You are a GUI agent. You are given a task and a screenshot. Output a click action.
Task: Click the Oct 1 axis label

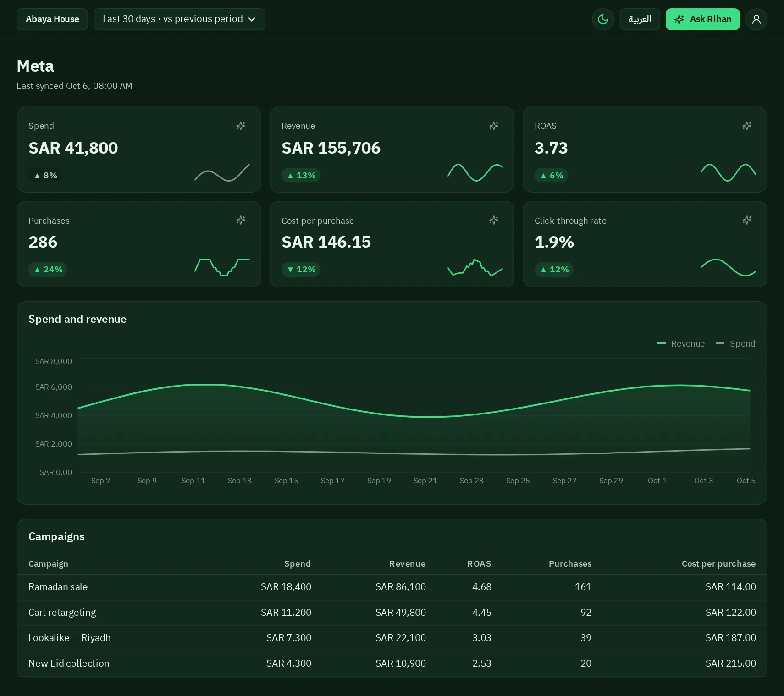657,481
